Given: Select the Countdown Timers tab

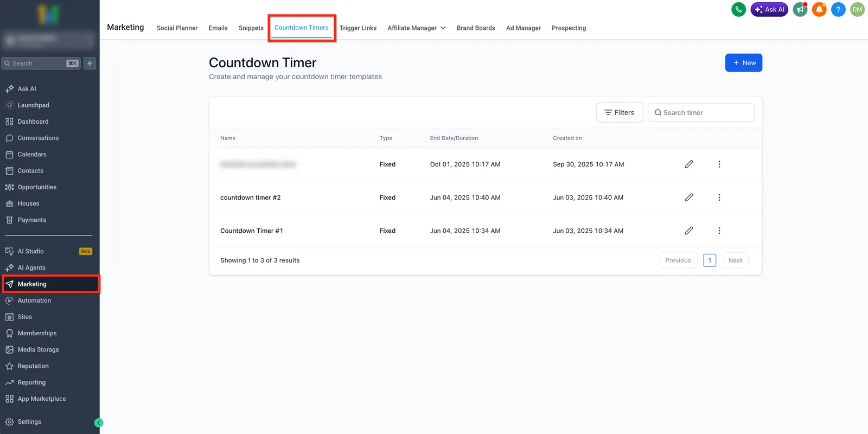Looking at the screenshot, I should (301, 28).
